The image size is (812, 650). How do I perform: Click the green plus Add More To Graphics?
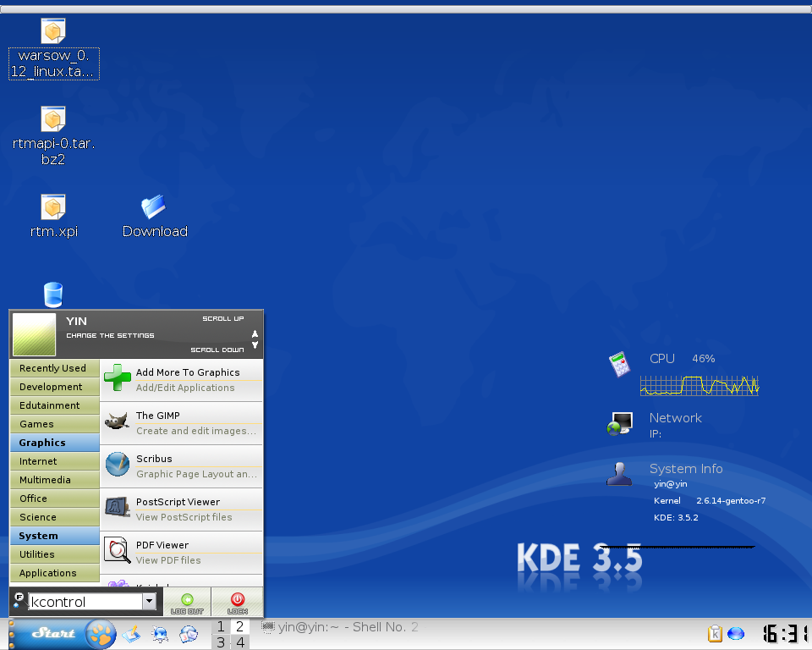(118, 378)
